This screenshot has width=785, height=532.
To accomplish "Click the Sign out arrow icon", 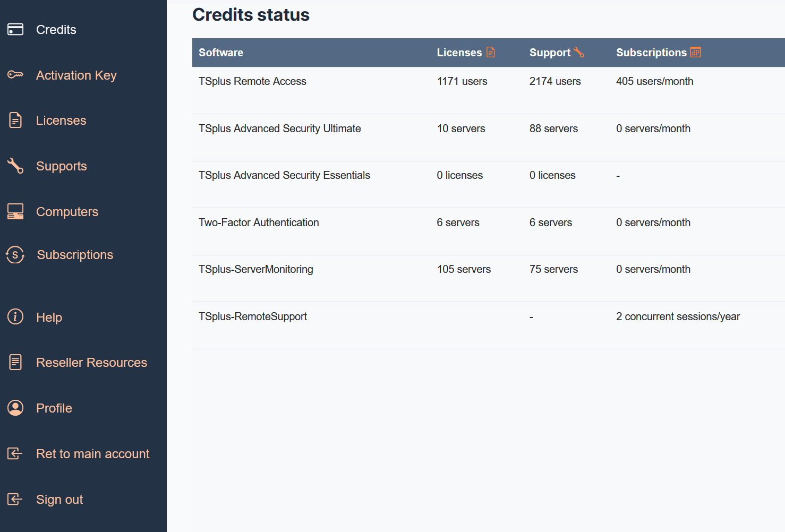I will 15,499.
